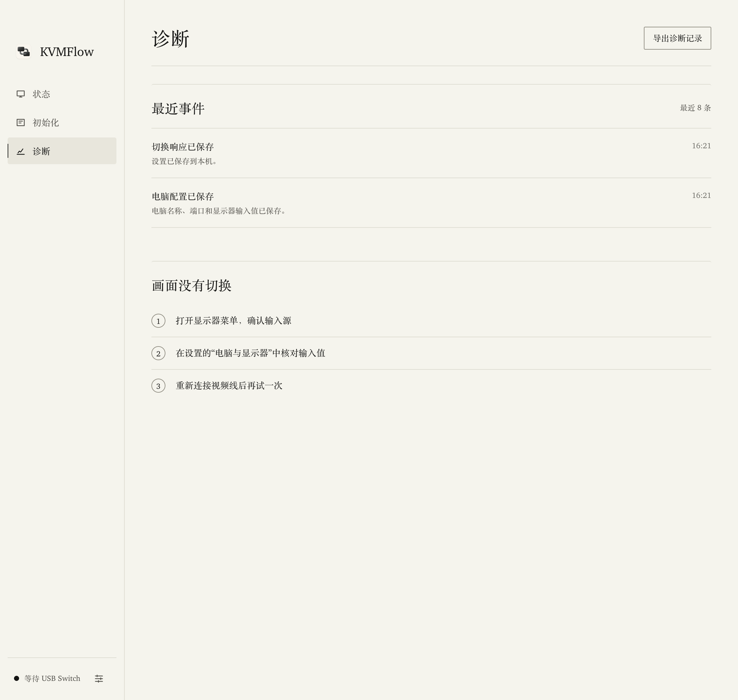
Task: Select the 诊断 sidebar item
Action: coord(62,151)
